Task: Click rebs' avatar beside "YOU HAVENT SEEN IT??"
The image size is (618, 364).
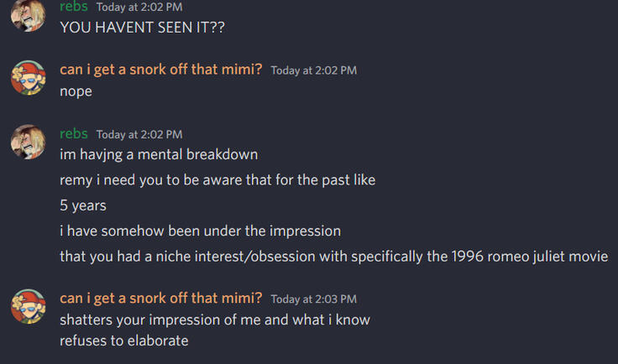Action: click(28, 14)
